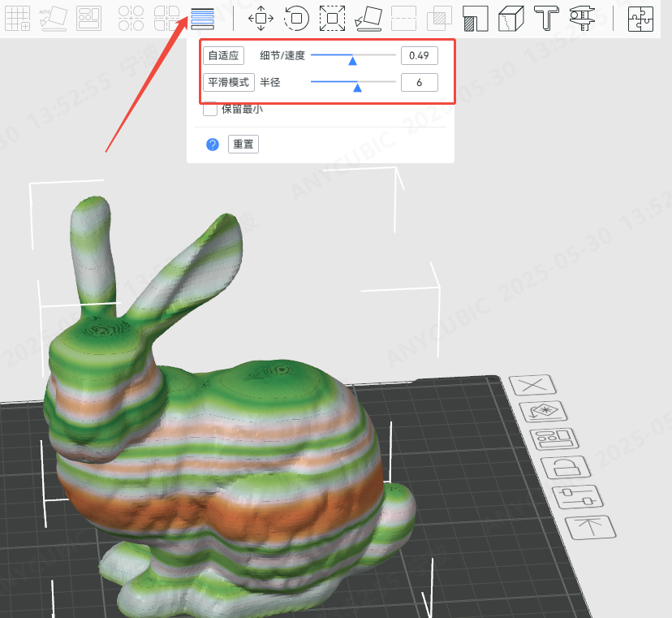
Task: Click the 细节/速度 slider track
Action: coord(353,55)
